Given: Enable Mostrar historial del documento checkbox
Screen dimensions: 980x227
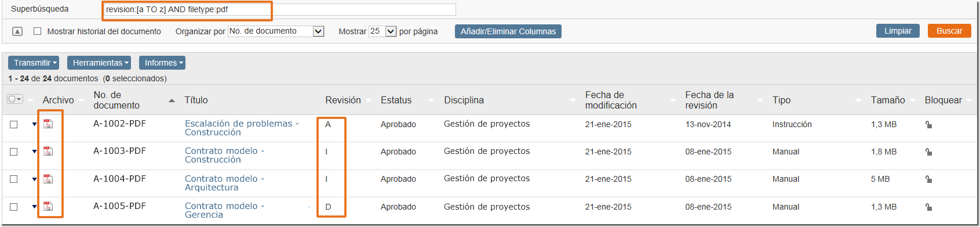Looking at the screenshot, I should (x=37, y=31).
